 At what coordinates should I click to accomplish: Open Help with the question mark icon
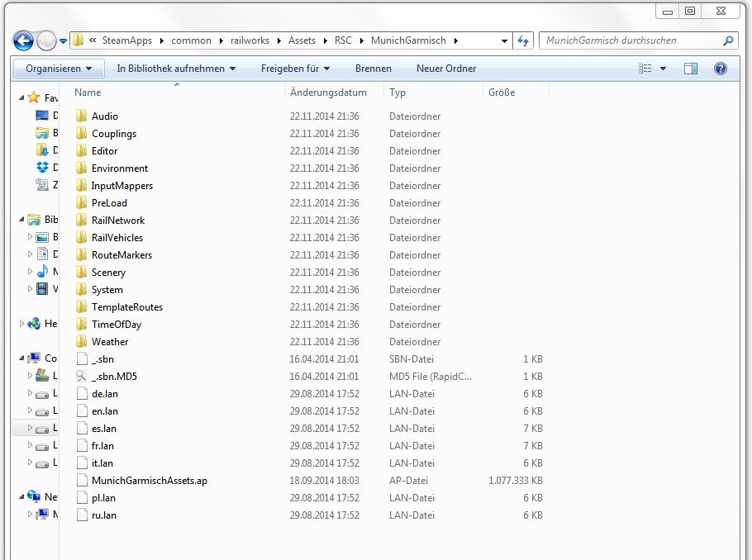coord(721,69)
